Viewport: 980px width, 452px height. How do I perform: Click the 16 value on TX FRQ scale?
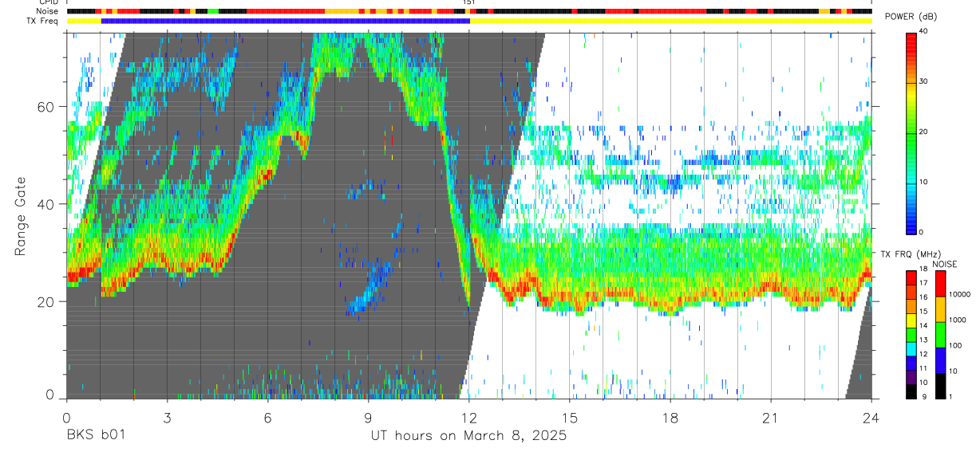(924, 297)
